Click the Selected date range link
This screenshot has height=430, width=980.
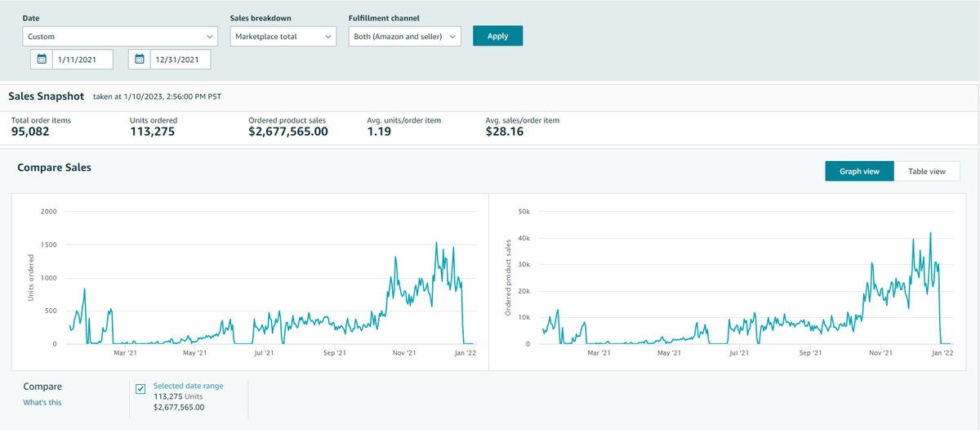pos(188,386)
